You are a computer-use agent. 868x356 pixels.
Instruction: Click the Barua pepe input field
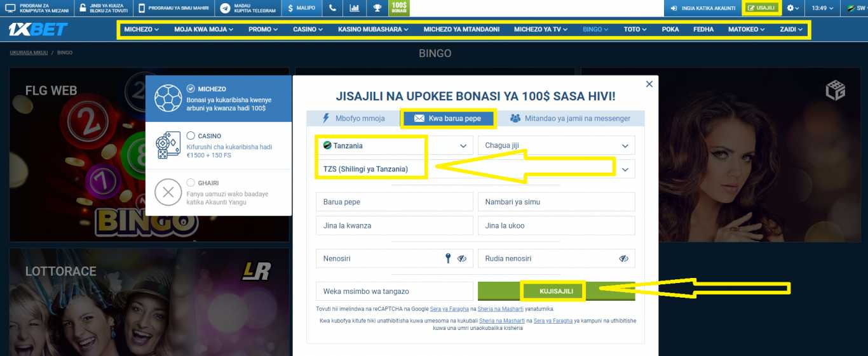pyautogui.click(x=394, y=202)
